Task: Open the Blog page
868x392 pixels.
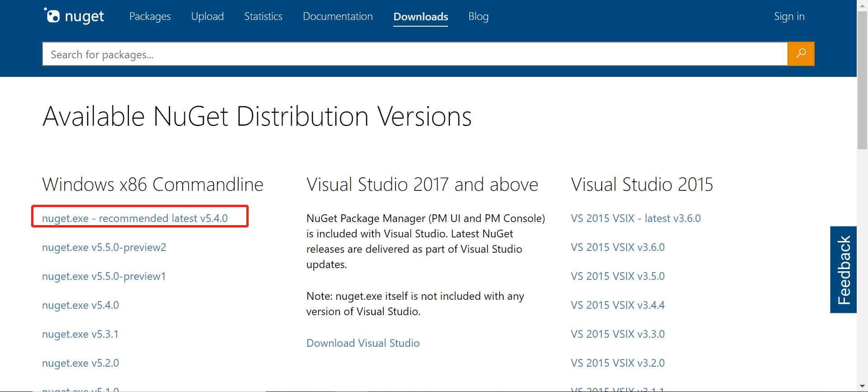Action: (478, 16)
